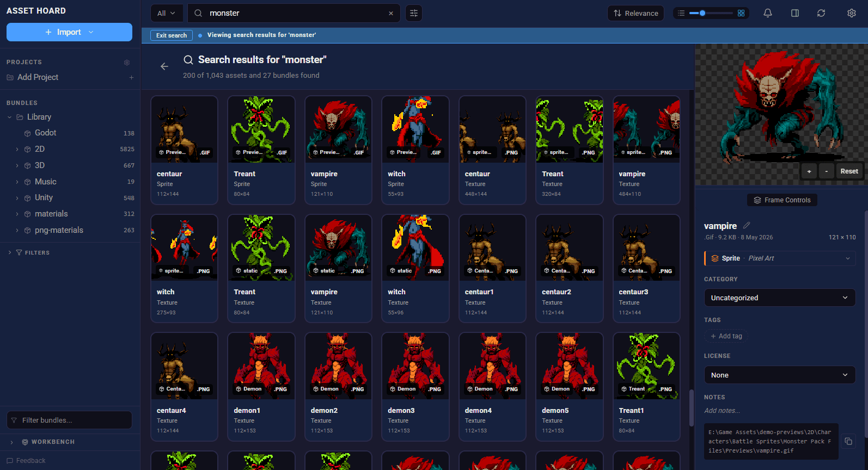Image resolution: width=868 pixels, height=470 pixels.
Task: Open Frame Controls
Action: click(782, 200)
